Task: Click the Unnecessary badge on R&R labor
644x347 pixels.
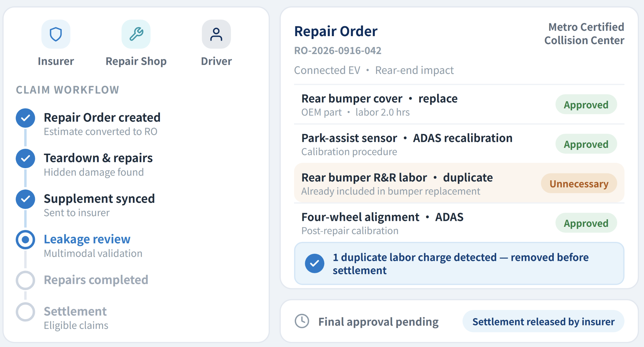Action: click(579, 184)
